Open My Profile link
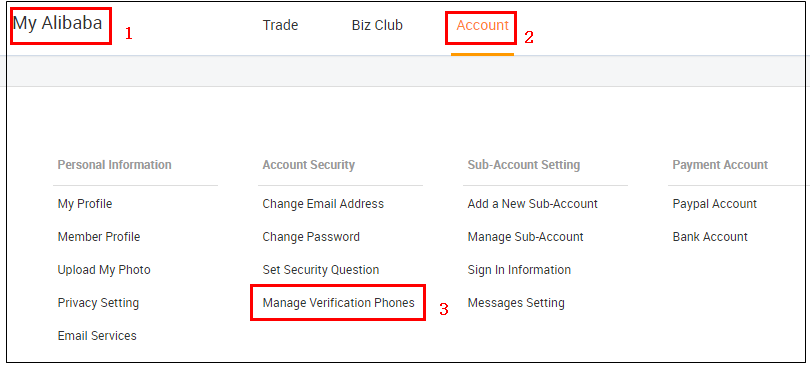The image size is (810, 367). click(85, 204)
